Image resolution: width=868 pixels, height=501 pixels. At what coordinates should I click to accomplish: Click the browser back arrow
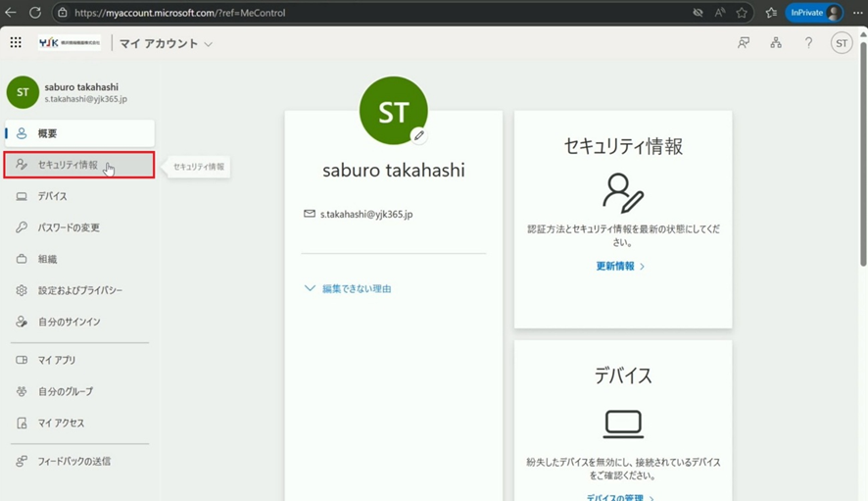pyautogui.click(x=11, y=13)
